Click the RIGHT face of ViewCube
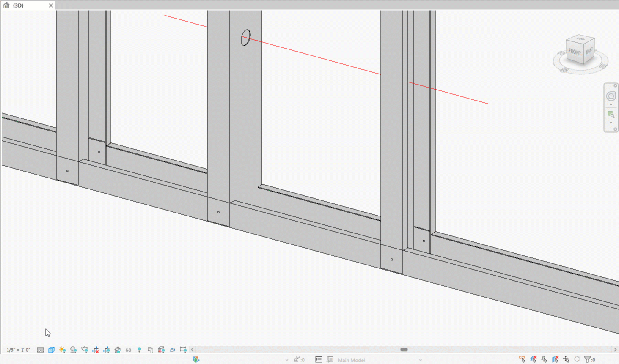Screen dimensions: 619x364 [589, 51]
